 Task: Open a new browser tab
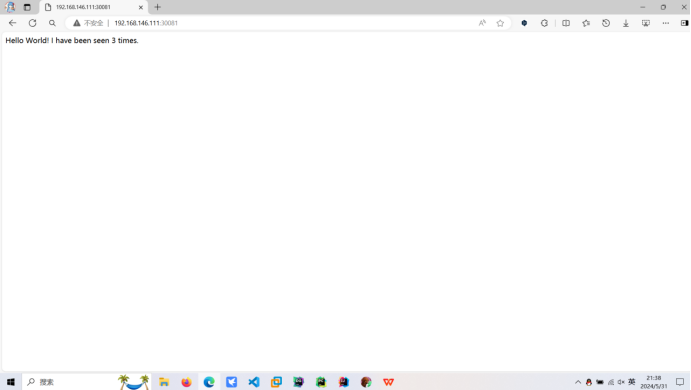pos(157,7)
